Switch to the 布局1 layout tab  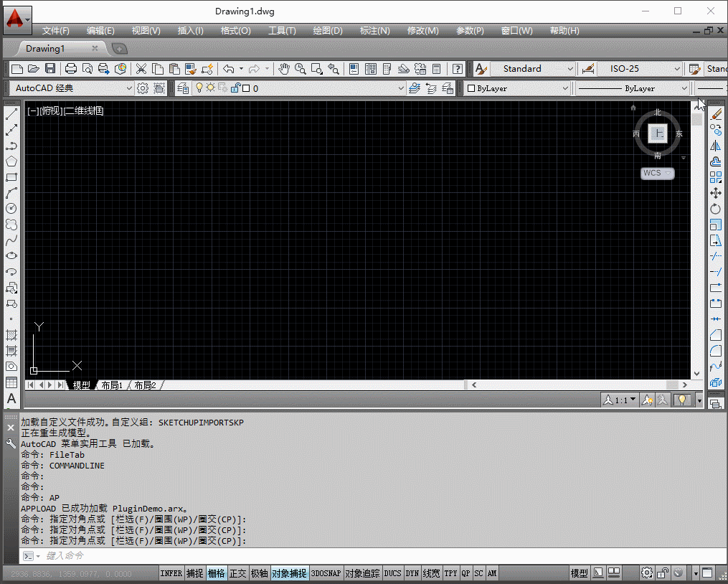[112, 385]
